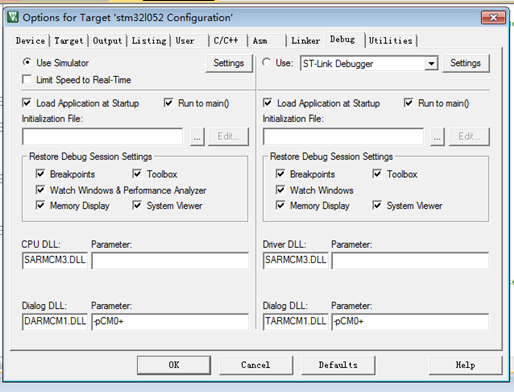Toggle Watch Windows & Performance Analyzer

pos(40,190)
